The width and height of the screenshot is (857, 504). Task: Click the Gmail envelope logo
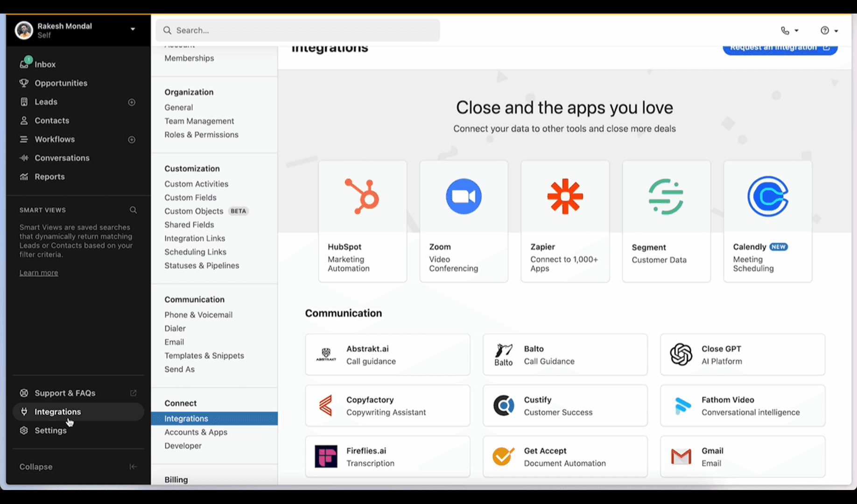(681, 456)
